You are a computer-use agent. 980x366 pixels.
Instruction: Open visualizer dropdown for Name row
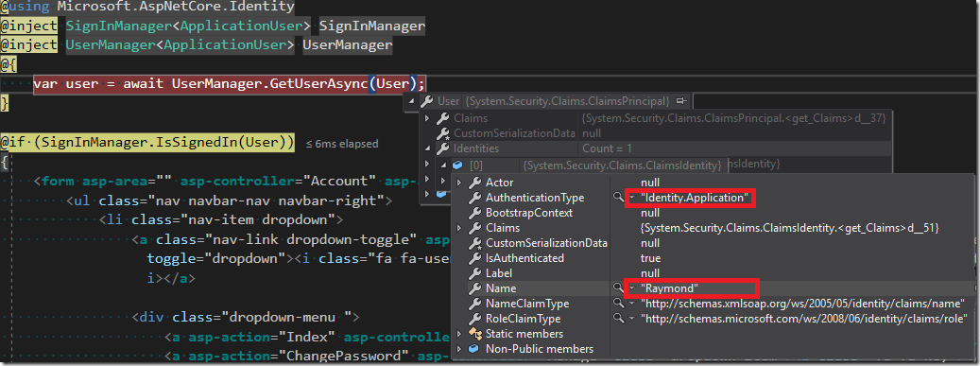632,288
